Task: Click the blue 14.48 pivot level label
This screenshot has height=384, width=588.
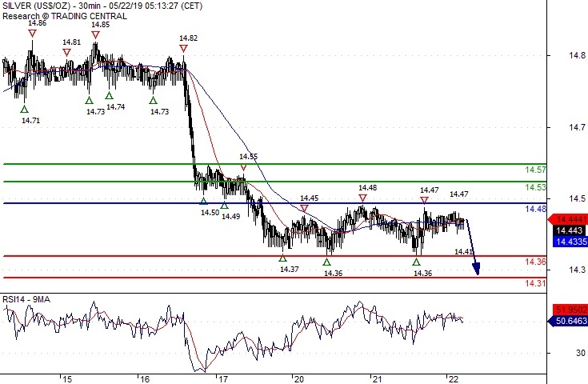Action: (535, 209)
